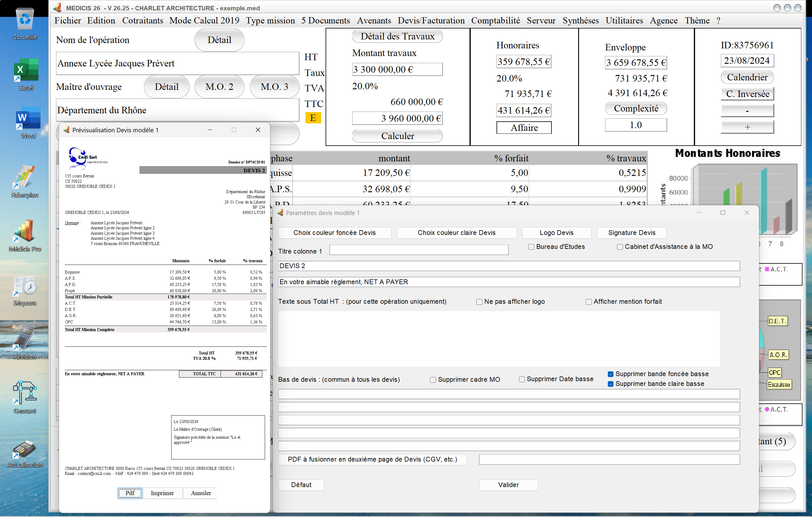The width and height of the screenshot is (812, 517).
Task: Click the Calculer button
Action: click(x=397, y=136)
